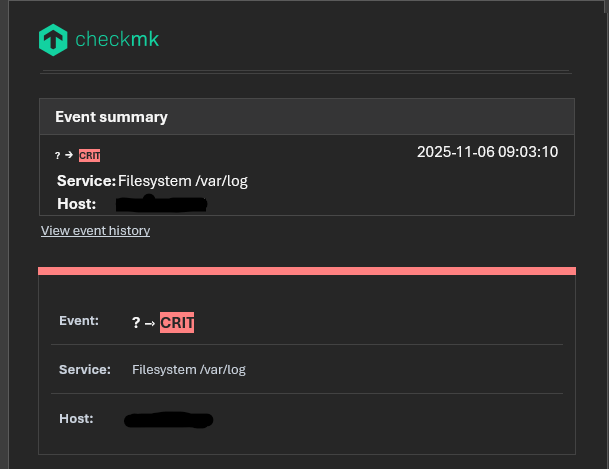
Task: Click the small CRIT badge in Event summary
Action: [90, 155]
